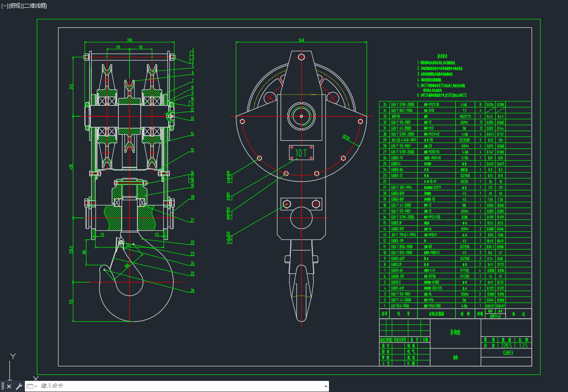The image size is (568, 392).
Task: Select the 540 width dimension
Action: 301,40
